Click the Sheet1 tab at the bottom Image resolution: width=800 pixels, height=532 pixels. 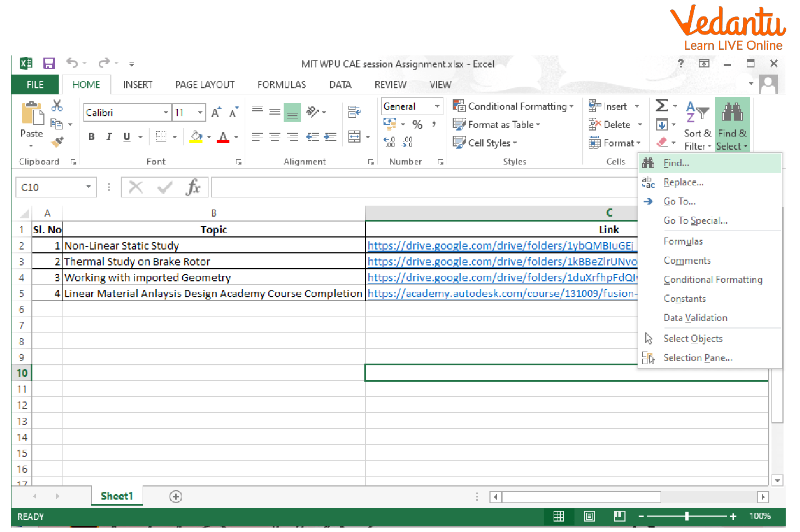click(x=116, y=496)
